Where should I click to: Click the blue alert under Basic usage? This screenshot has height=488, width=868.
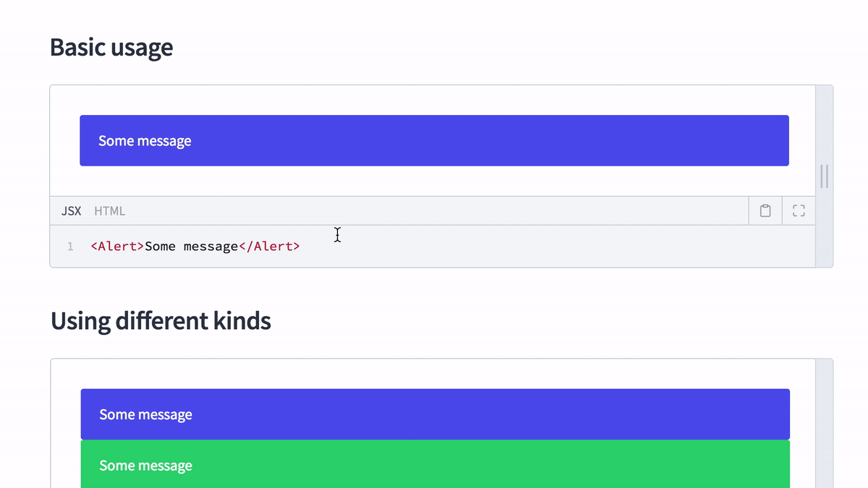434,140
